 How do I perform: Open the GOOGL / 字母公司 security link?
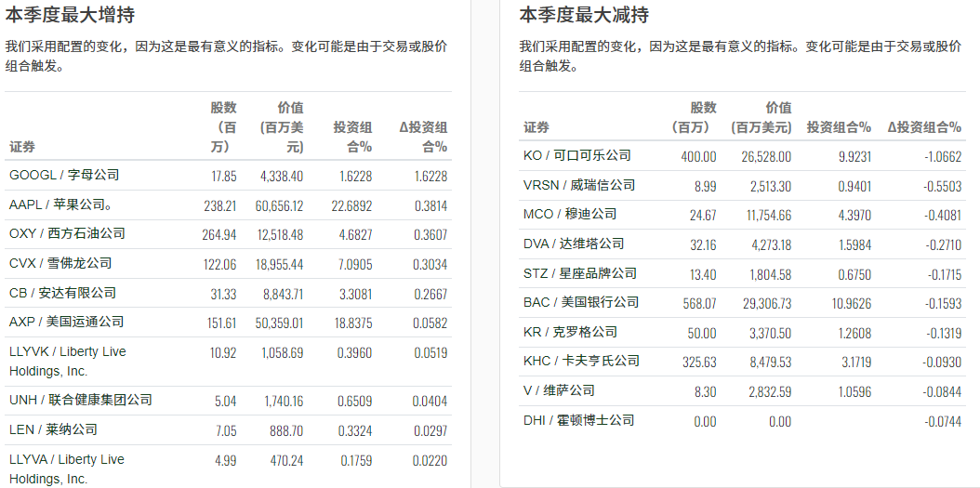[64, 175]
